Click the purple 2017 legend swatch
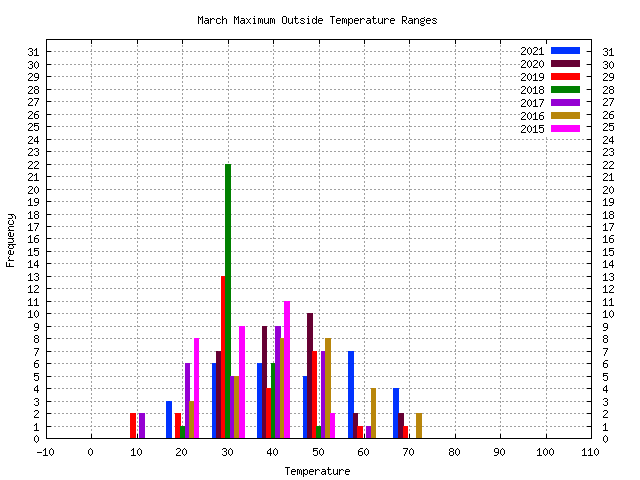The height and width of the screenshot is (480, 640). point(565,103)
